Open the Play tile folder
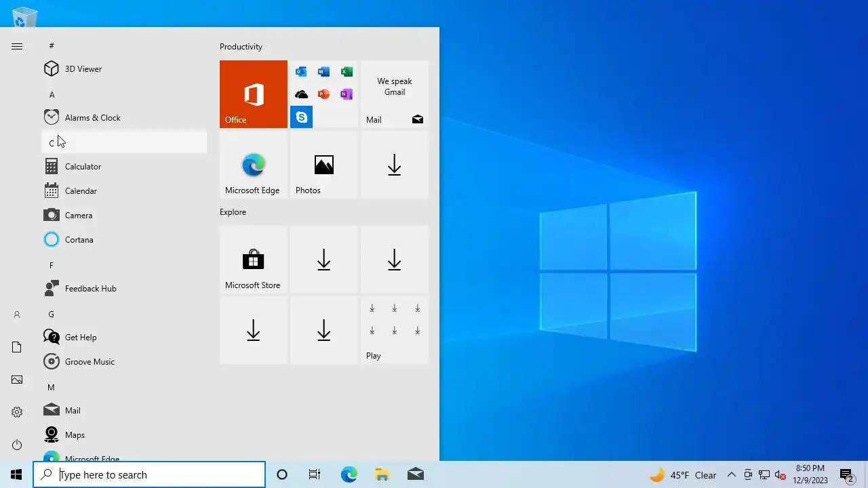Viewport: 868px width, 488px height. [395, 330]
